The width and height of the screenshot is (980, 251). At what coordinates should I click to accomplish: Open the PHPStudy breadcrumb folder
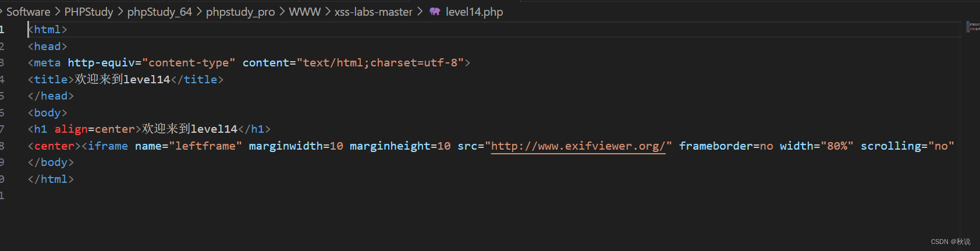tap(89, 12)
